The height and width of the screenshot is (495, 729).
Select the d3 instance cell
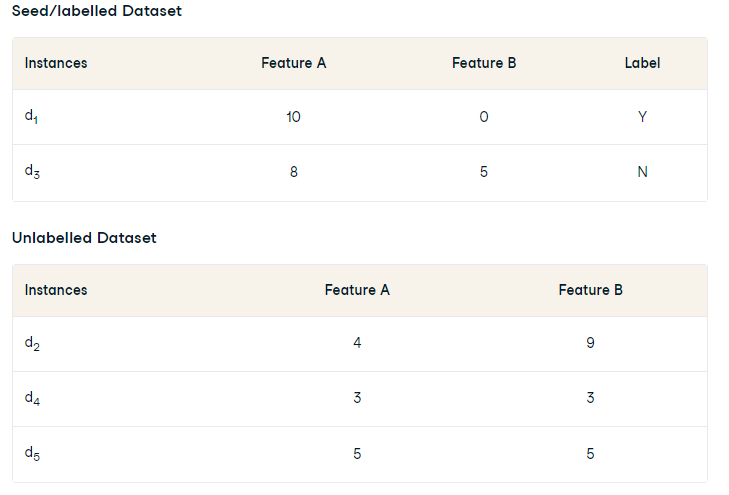point(32,172)
